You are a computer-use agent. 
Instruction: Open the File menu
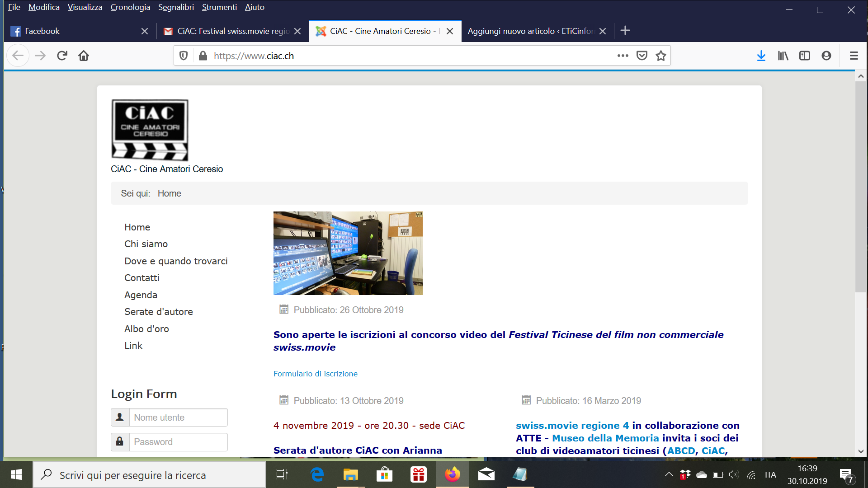click(x=14, y=7)
